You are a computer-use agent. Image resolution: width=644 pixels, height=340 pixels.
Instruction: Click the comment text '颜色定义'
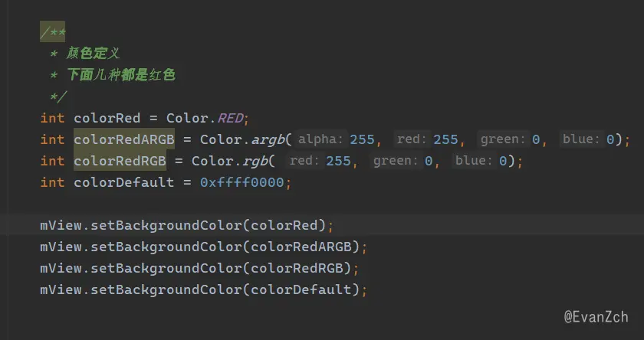coord(93,54)
